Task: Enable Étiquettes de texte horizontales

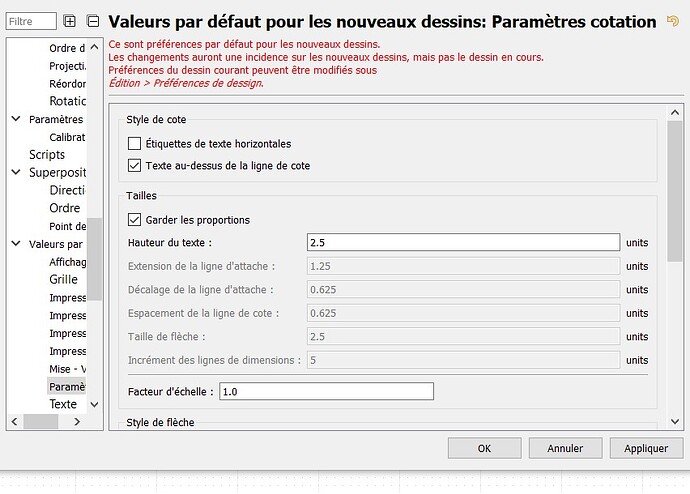Action: [x=135, y=144]
